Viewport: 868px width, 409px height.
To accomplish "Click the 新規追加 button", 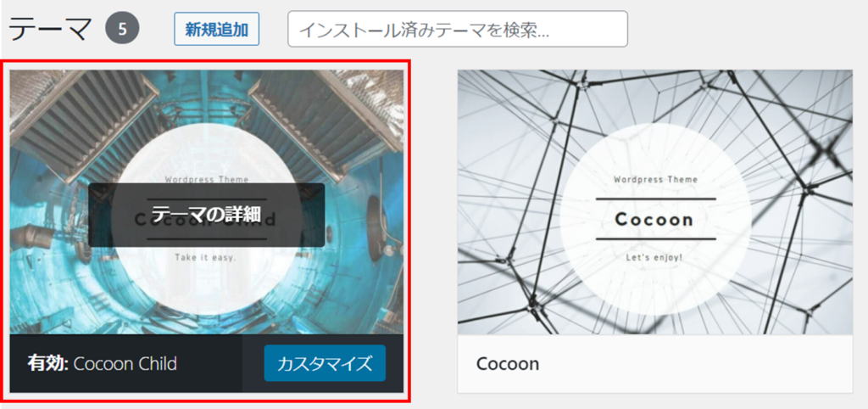I will click(x=216, y=29).
